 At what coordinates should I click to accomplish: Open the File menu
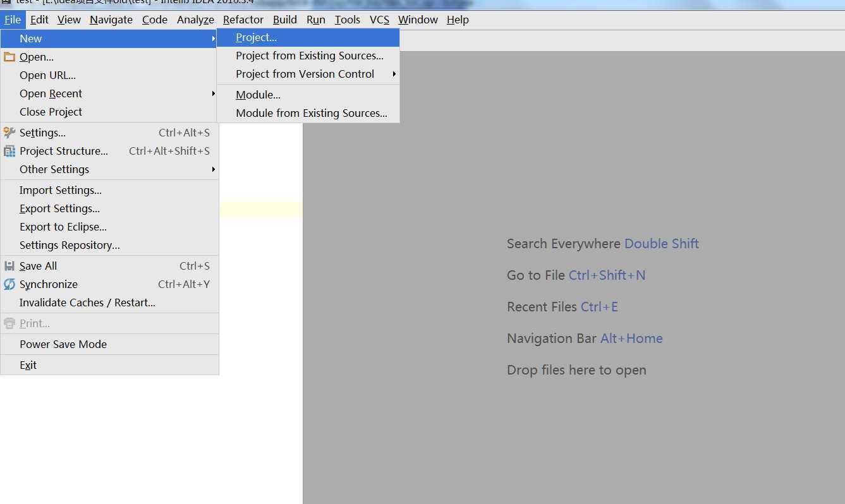point(13,20)
